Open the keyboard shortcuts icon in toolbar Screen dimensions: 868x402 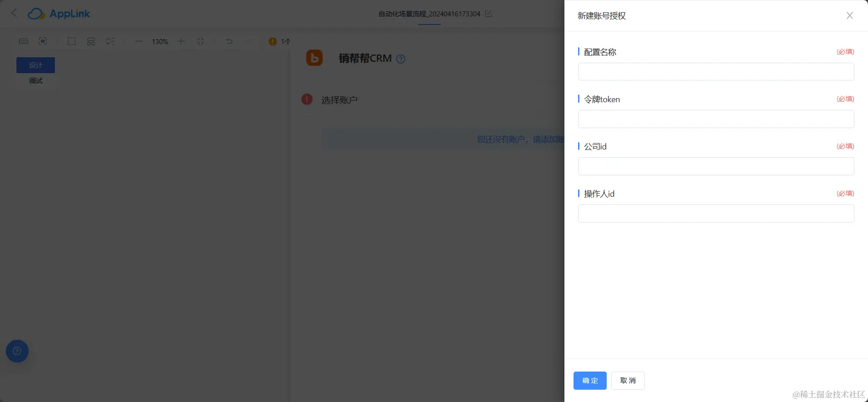coord(24,41)
